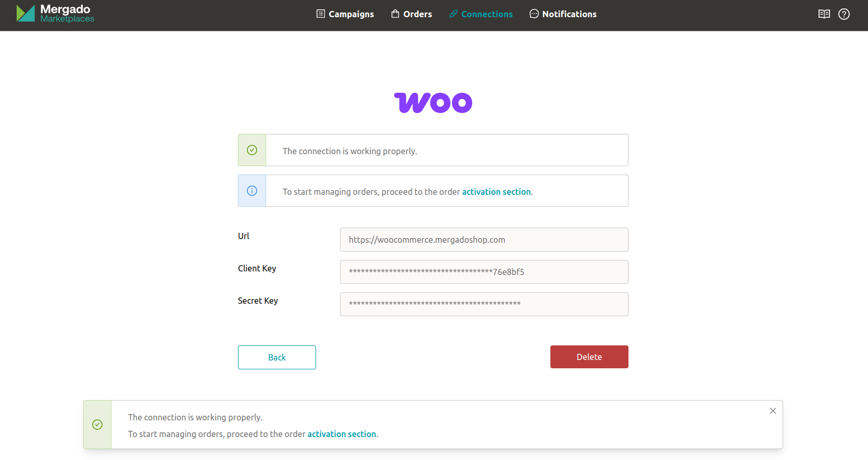The width and height of the screenshot is (868, 460).
Task: Click the Campaigns list icon
Action: click(321, 14)
